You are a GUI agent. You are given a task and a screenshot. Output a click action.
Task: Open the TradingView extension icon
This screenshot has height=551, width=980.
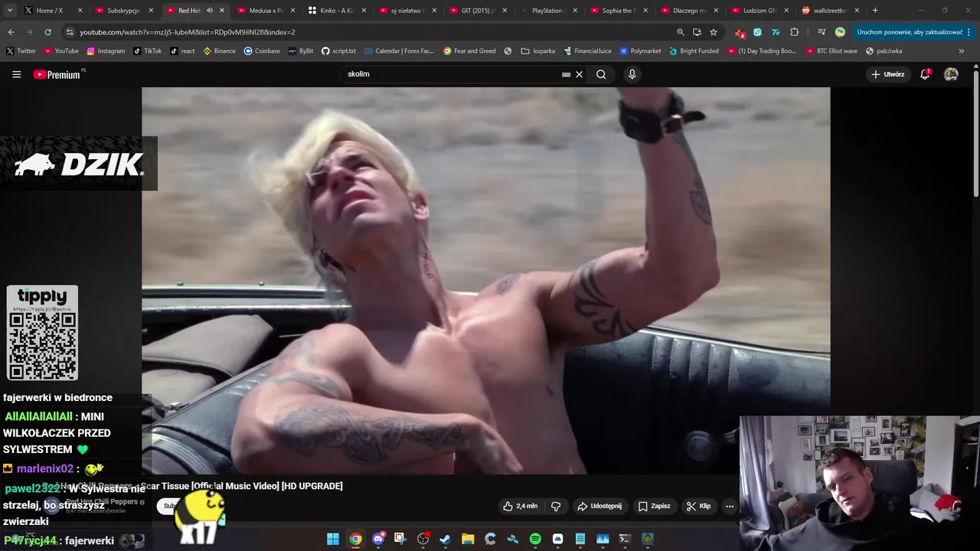pyautogui.click(x=776, y=32)
